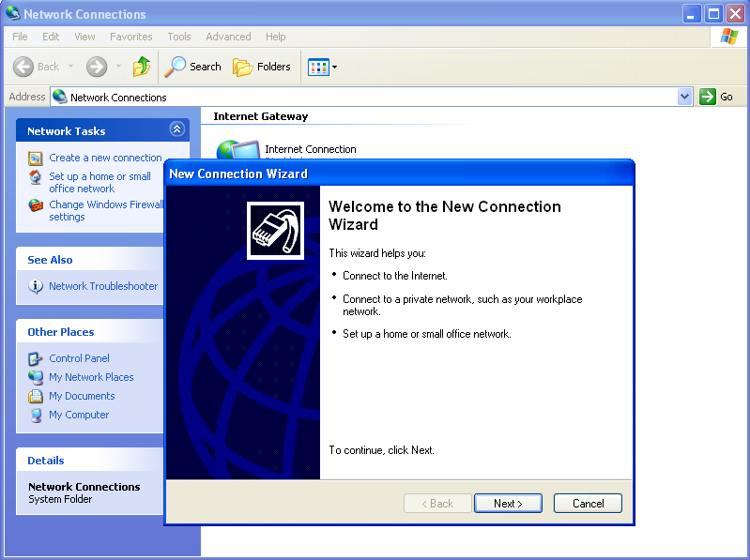Viewport: 750px width, 560px height.
Task: Click the Internet Gateway group heading
Action: pos(261,116)
